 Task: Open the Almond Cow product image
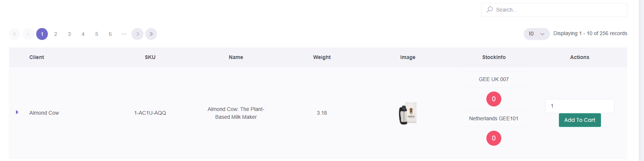click(x=408, y=113)
